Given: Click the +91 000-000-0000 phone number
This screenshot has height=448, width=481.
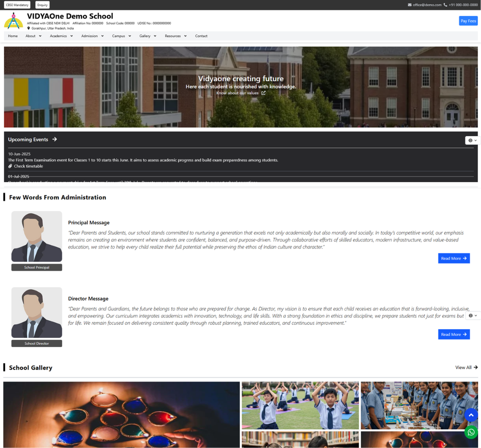Looking at the screenshot, I should (463, 5).
